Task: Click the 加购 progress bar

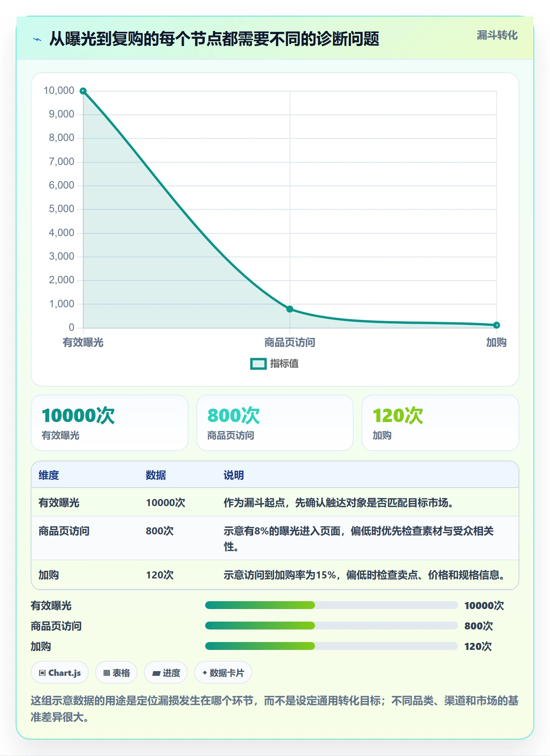Action: tap(331, 646)
